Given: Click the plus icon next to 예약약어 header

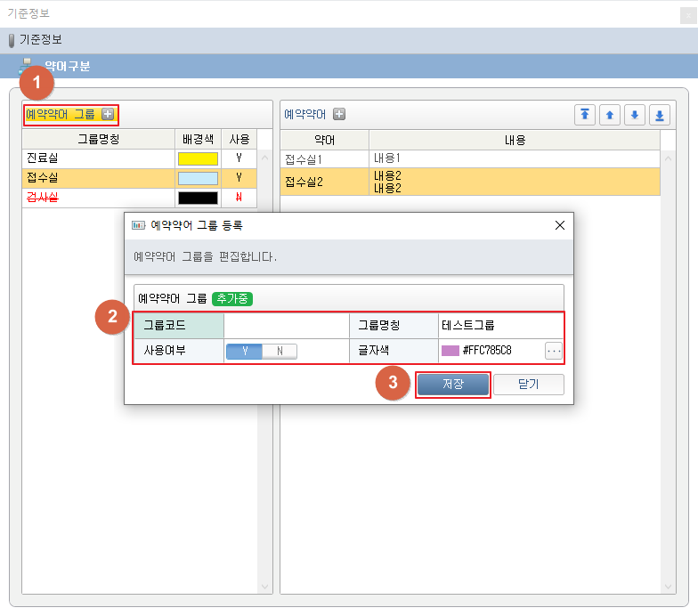Looking at the screenshot, I should 339,114.
